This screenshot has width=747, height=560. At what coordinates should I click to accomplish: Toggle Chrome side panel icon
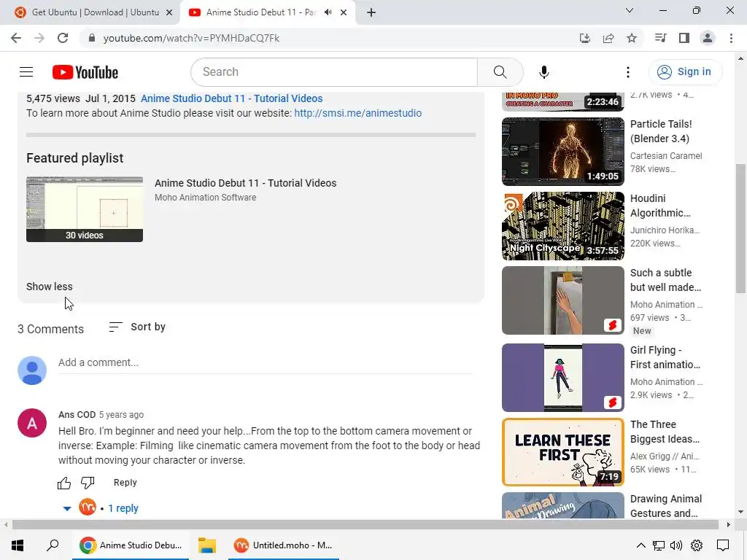click(684, 38)
